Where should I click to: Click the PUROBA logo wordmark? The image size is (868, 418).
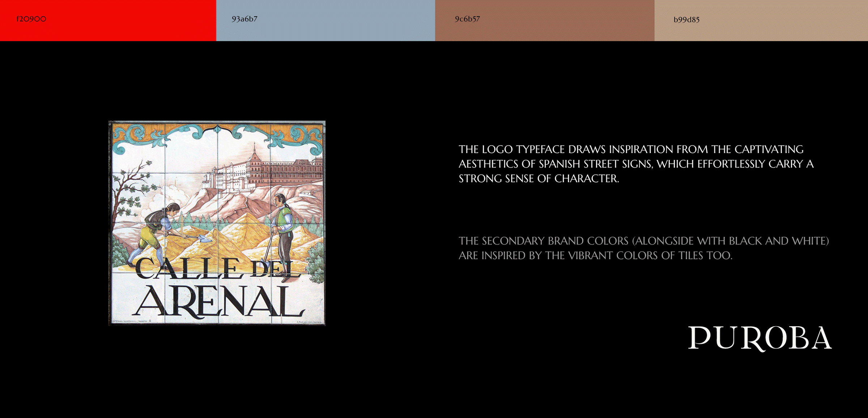pos(759,338)
